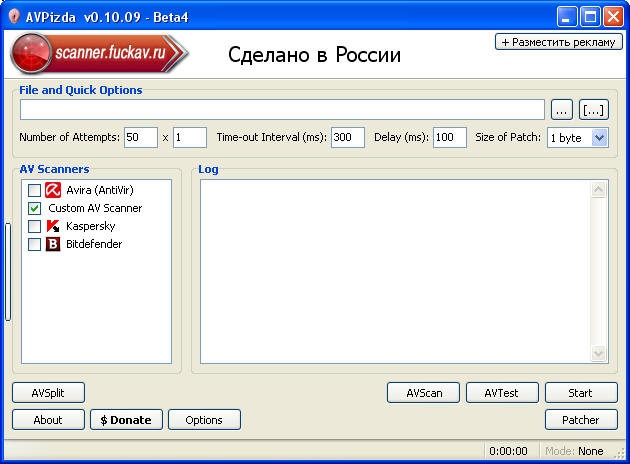This screenshot has height=464, width=630.
Task: Click the Kaspersky scanner icon
Action: coord(53,226)
